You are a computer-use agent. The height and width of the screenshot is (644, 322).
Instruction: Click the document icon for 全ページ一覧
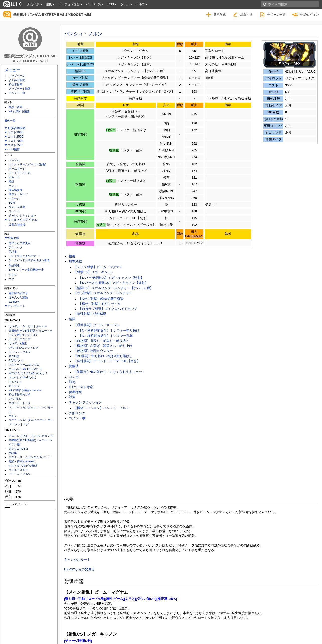point(262,15)
